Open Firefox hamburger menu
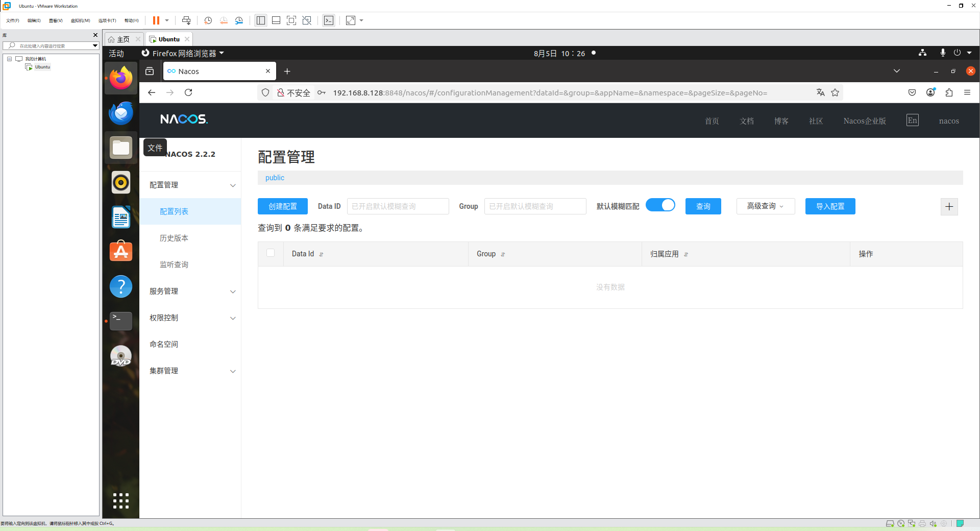The width and height of the screenshot is (980, 531). (967, 92)
